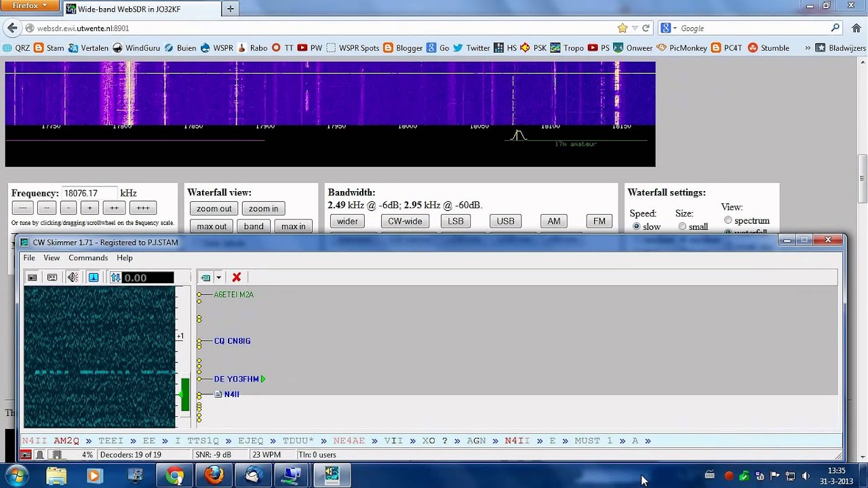The image size is (868, 488).
Task: Go to Firefox home page icon
Action: pyautogui.click(x=856, y=28)
